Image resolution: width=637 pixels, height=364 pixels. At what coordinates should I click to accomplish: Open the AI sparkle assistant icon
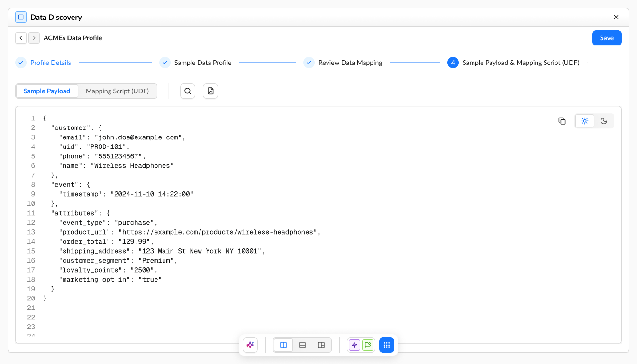(x=250, y=345)
